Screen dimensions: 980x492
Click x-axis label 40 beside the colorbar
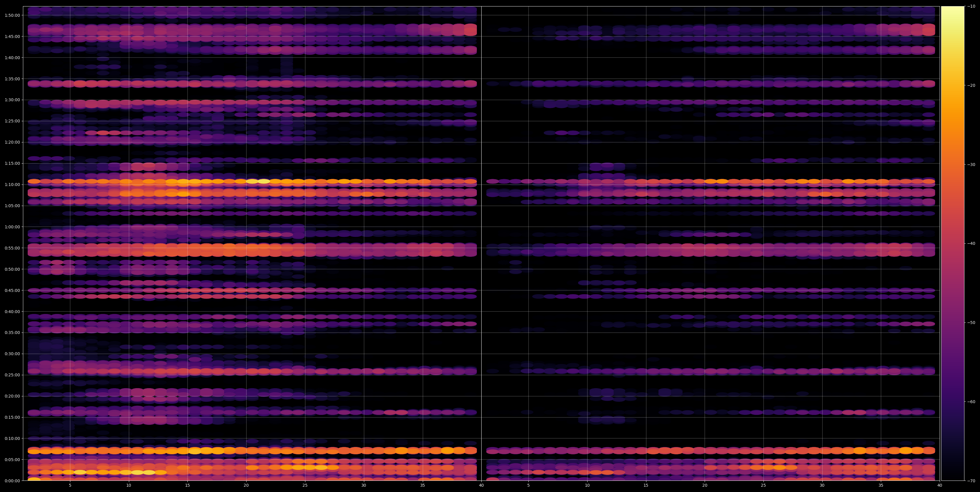pos(940,486)
